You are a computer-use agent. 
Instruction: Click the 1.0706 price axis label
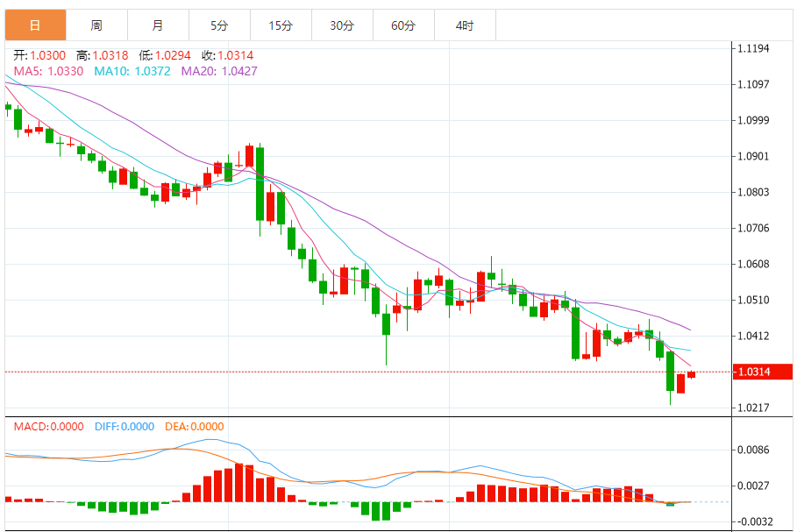(753, 228)
